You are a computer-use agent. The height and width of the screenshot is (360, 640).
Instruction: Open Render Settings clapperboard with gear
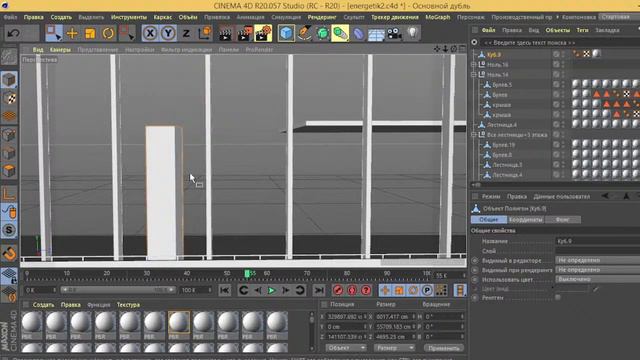[x=263, y=33]
